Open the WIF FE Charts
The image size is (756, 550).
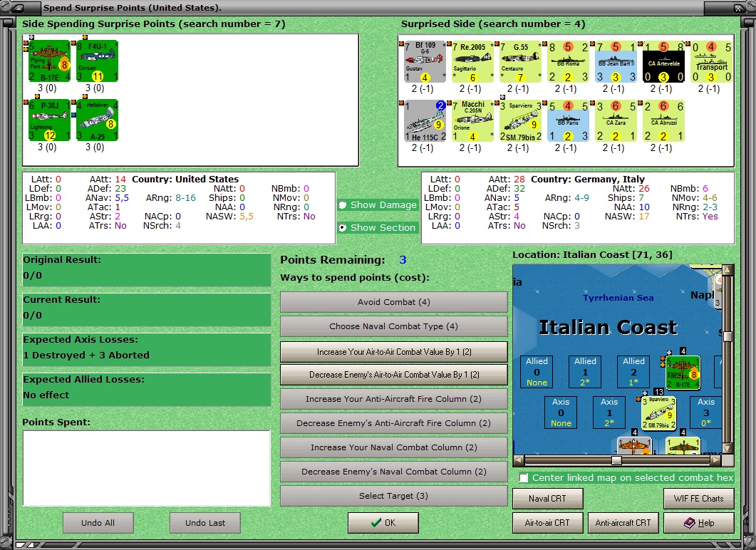698,499
